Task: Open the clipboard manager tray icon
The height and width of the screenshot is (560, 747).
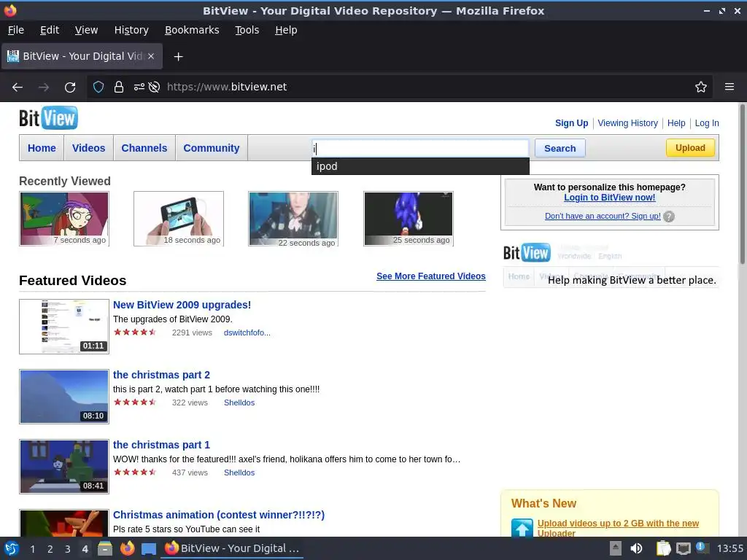Action: click(x=663, y=548)
